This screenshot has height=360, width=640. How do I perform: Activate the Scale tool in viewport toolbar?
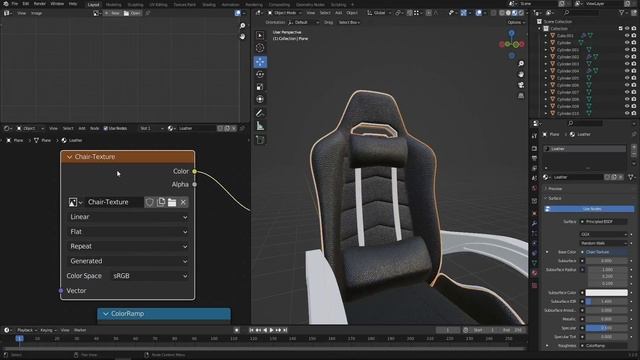pos(260,87)
